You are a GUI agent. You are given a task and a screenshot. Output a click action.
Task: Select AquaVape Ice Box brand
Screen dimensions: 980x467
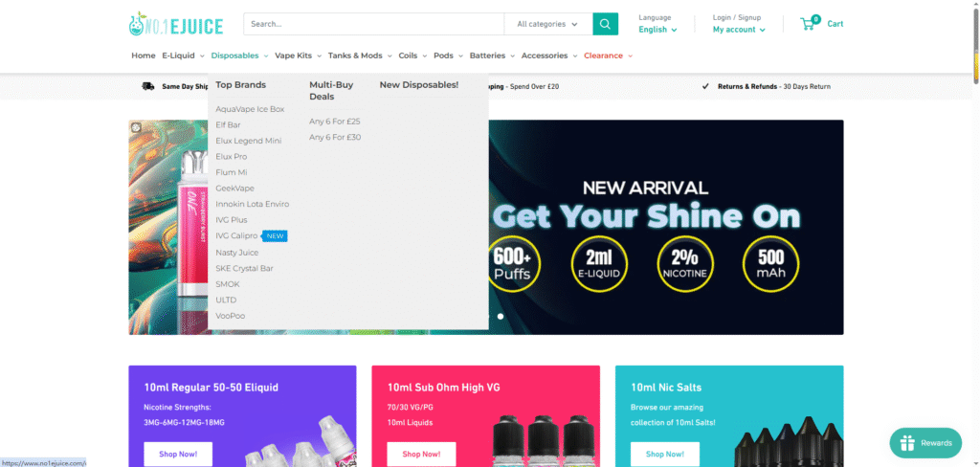pos(250,109)
